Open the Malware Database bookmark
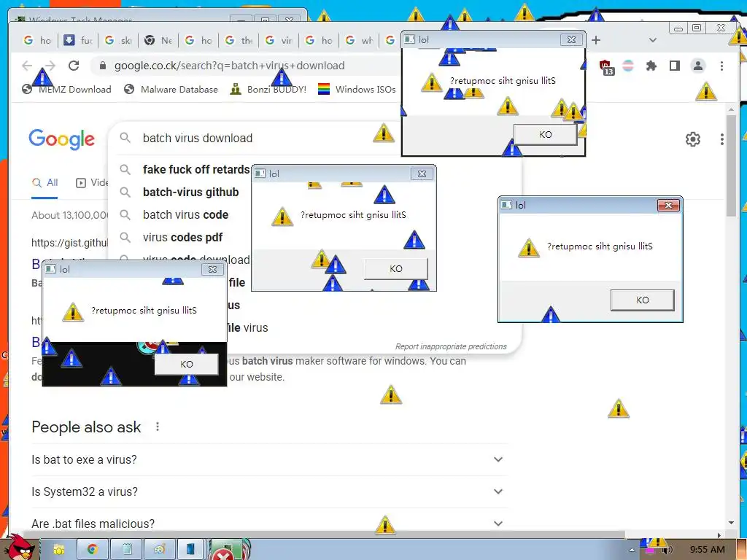Screen dimensions: 747x560 click(x=171, y=89)
